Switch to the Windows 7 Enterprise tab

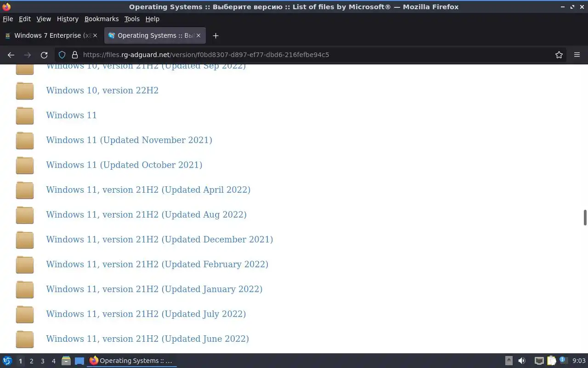point(51,35)
